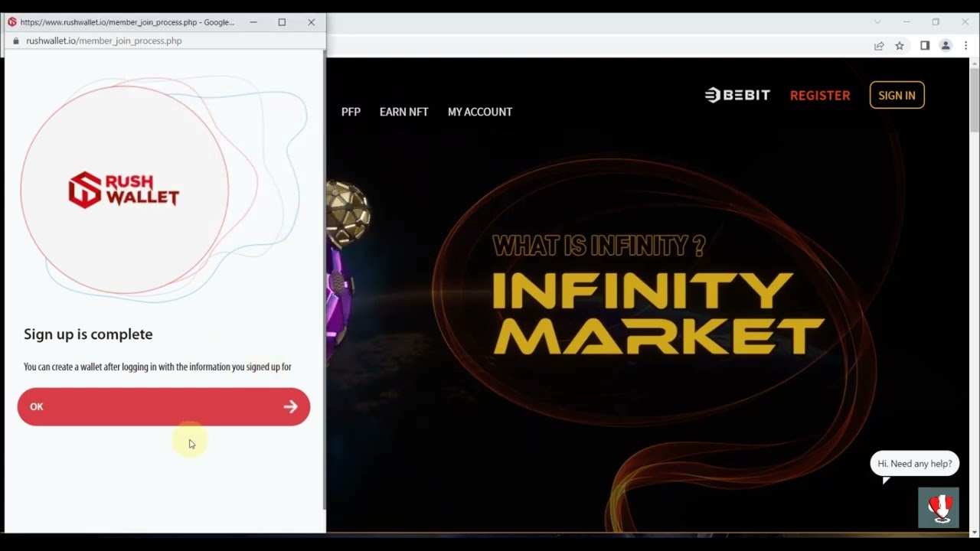
Task: Click the Rush Wallet logo
Action: click(x=123, y=190)
